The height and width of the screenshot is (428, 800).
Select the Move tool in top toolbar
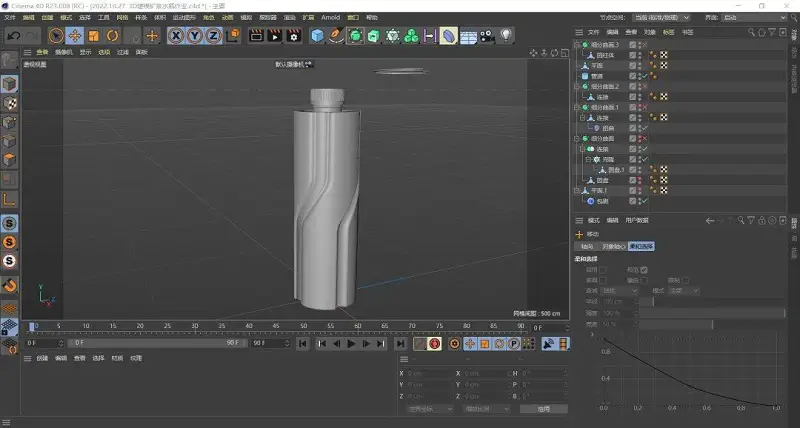(x=75, y=36)
